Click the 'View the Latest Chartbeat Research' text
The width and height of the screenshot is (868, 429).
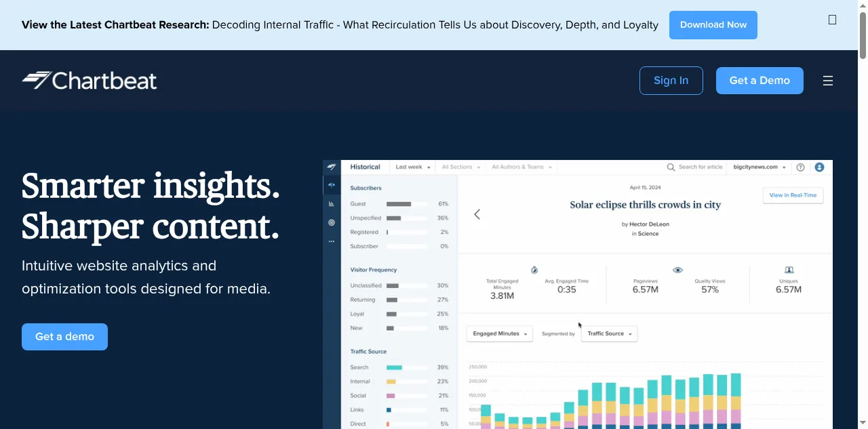point(115,25)
